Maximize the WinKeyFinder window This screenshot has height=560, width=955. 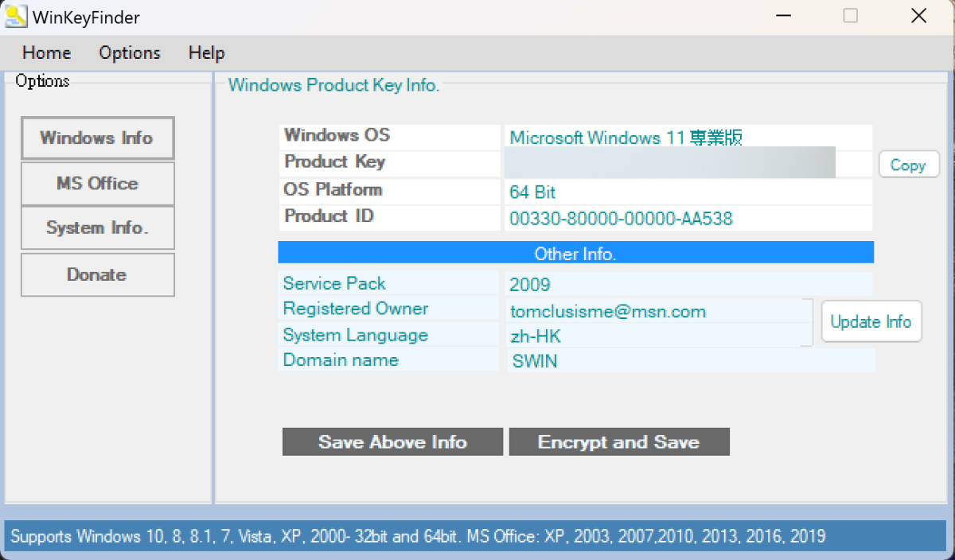pos(850,17)
